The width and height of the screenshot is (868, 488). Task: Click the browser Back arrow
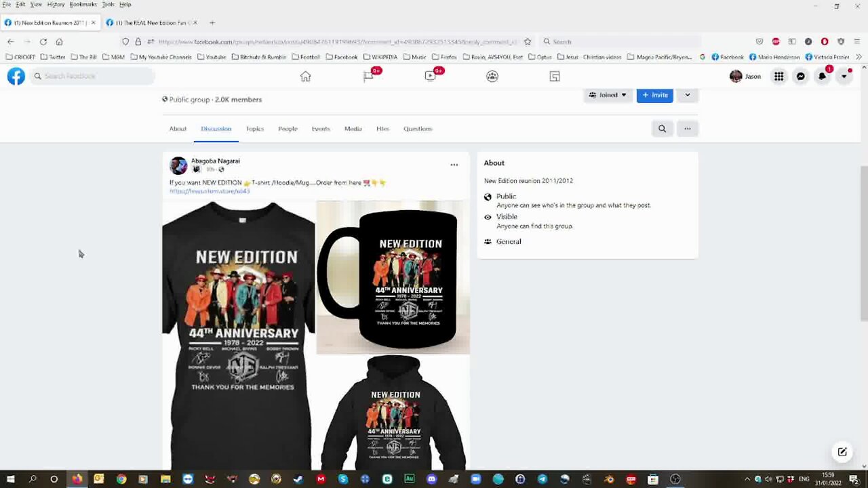(11, 41)
